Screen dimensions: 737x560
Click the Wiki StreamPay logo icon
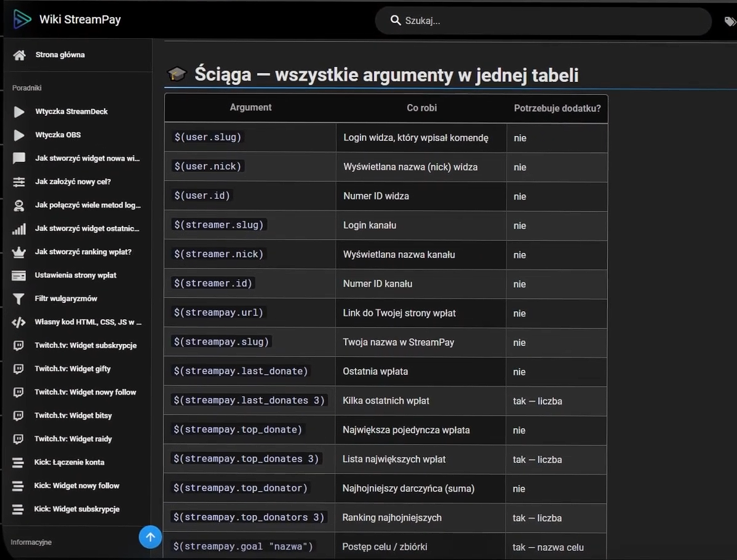[22, 19]
